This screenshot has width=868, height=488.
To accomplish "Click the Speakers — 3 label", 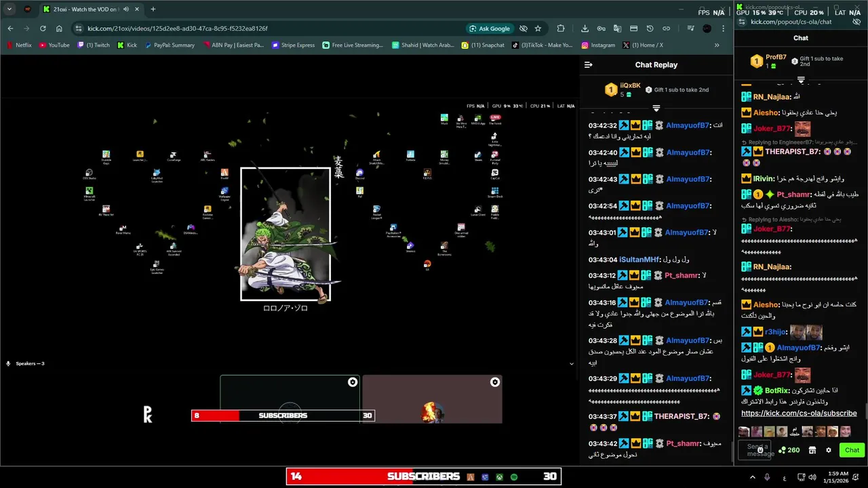I will click(30, 364).
